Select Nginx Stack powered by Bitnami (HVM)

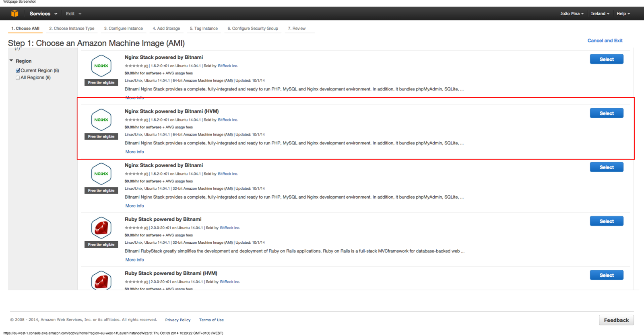607,113
